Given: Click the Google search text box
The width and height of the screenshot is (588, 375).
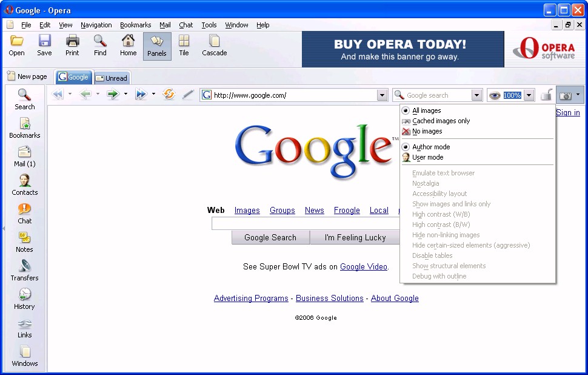Looking at the screenshot, I should 306,224.
